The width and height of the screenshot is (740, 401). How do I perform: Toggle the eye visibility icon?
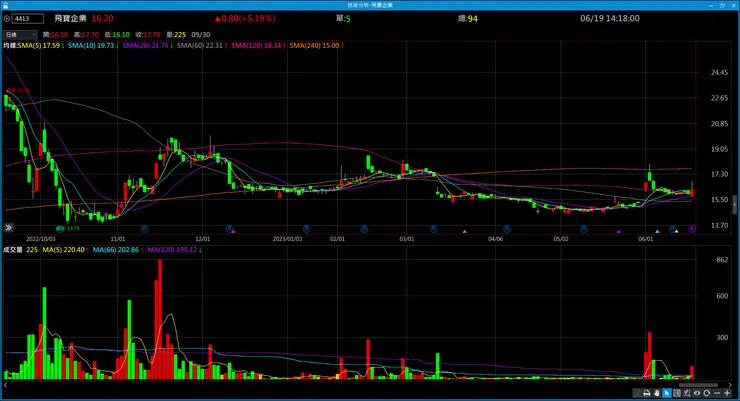point(697,393)
